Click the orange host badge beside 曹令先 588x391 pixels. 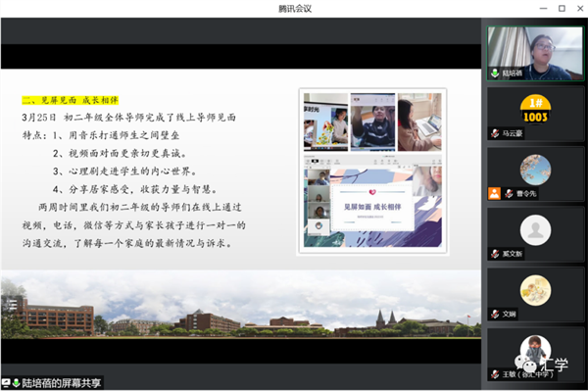pos(494,193)
